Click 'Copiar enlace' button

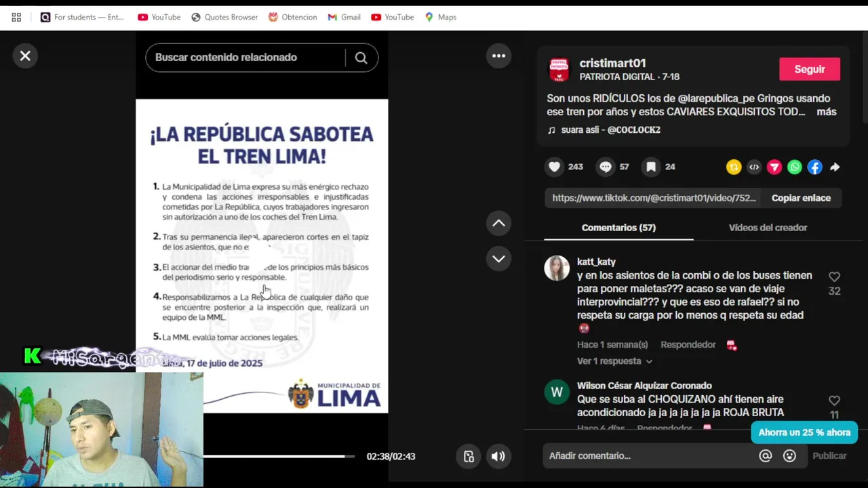click(801, 198)
